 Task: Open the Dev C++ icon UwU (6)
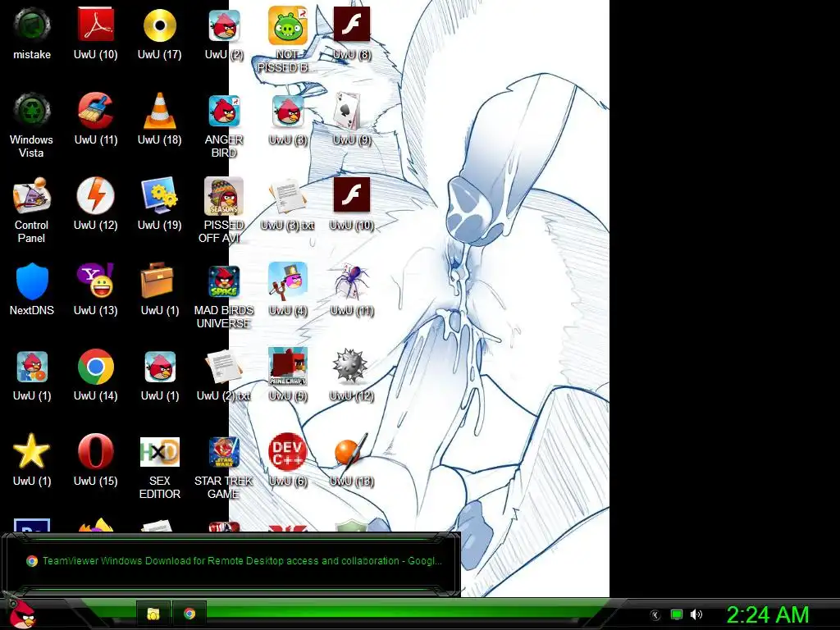(288, 459)
